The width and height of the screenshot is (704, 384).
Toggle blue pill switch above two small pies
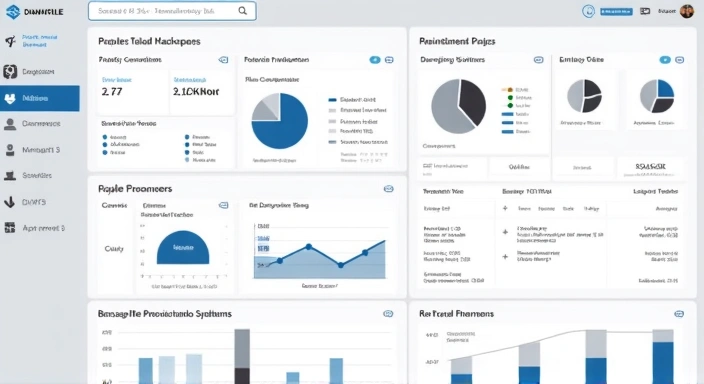(665, 60)
